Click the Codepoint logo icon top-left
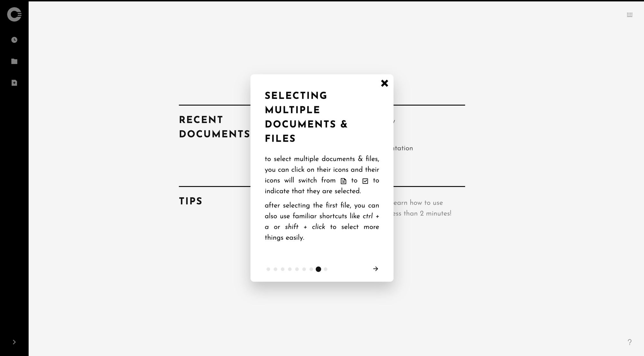Viewport: 644px width, 356px height. [14, 14]
